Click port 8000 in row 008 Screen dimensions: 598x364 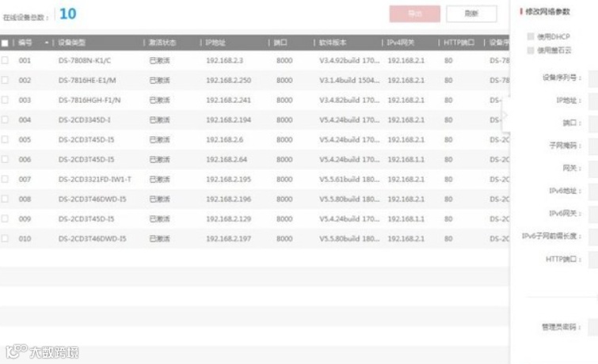coord(284,199)
